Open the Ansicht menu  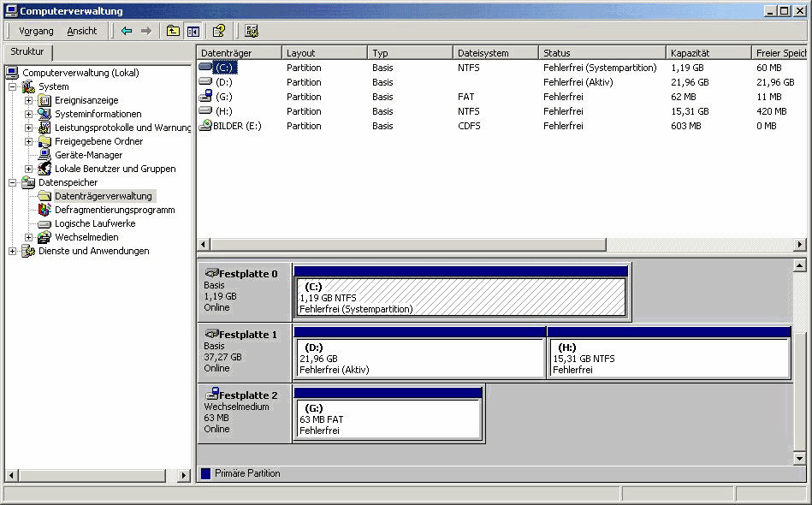coord(82,31)
